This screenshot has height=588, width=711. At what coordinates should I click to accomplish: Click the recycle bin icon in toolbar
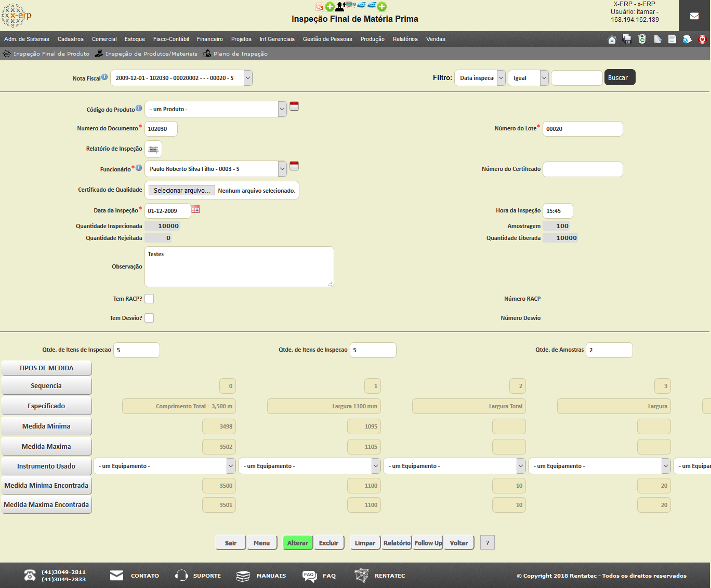click(642, 39)
